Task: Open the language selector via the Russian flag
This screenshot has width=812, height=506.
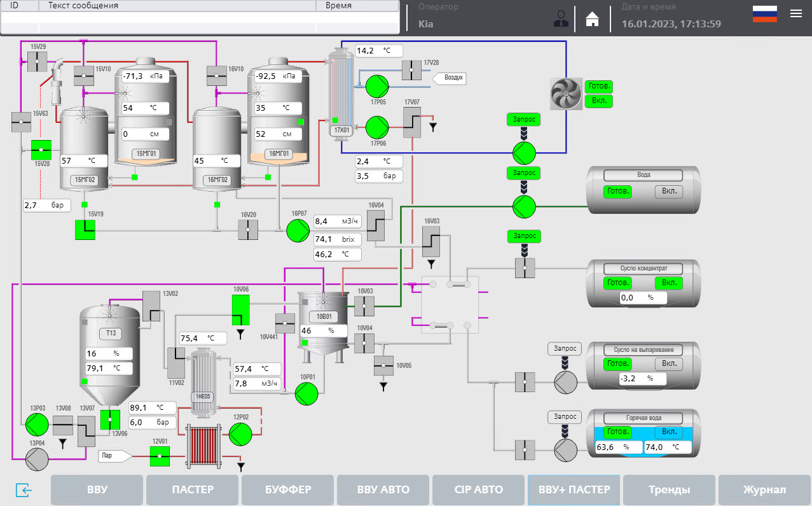Action: [x=764, y=13]
